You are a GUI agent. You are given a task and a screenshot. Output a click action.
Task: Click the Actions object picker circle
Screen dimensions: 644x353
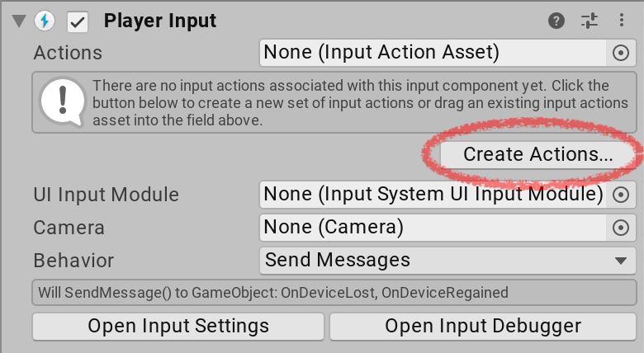point(621,53)
